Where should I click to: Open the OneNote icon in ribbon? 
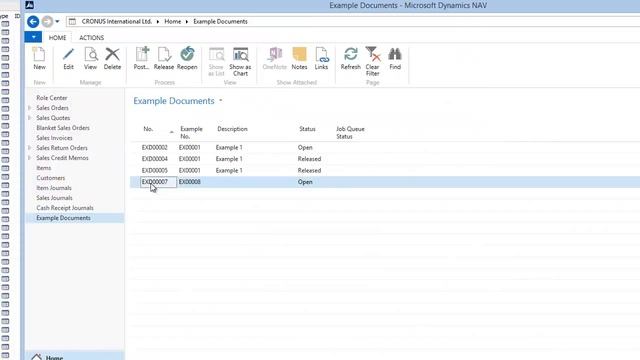click(x=275, y=54)
